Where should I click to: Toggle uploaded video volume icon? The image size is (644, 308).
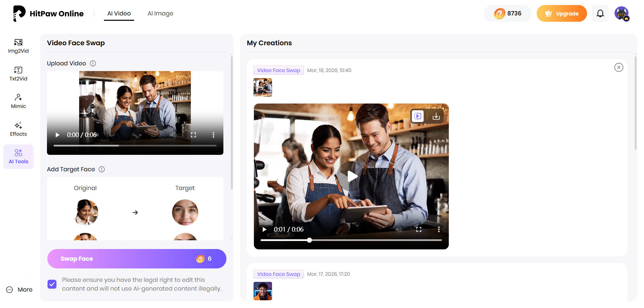click(173, 135)
